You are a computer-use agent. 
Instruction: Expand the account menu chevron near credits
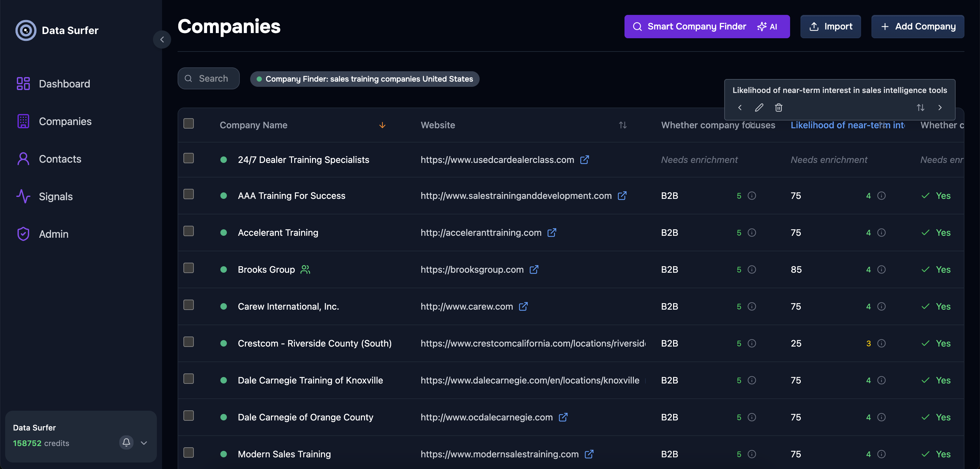144,443
